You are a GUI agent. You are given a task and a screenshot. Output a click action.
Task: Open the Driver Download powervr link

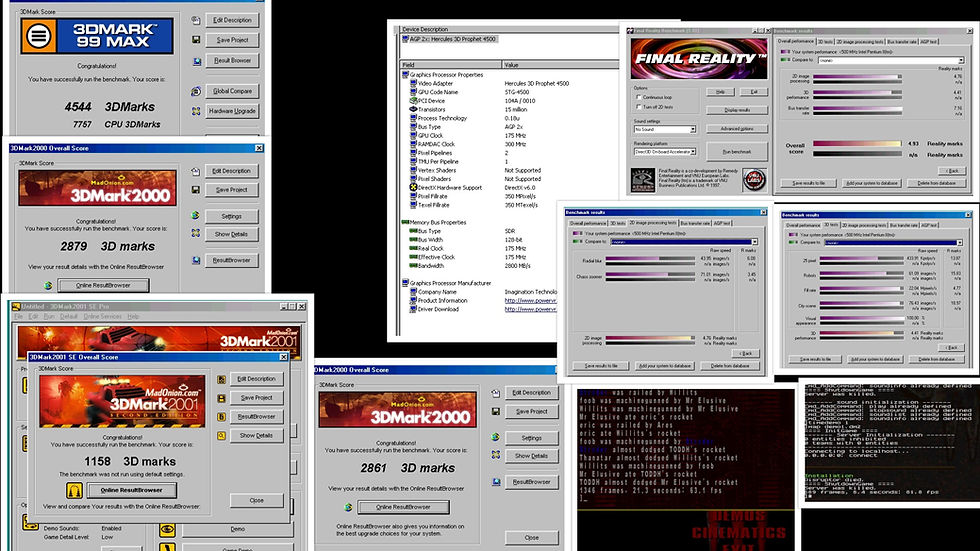[530, 309]
